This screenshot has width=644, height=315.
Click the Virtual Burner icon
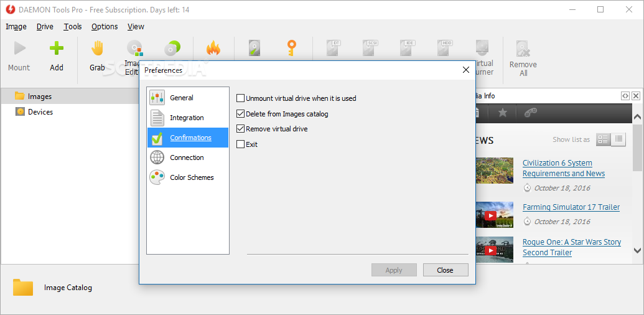(482, 48)
